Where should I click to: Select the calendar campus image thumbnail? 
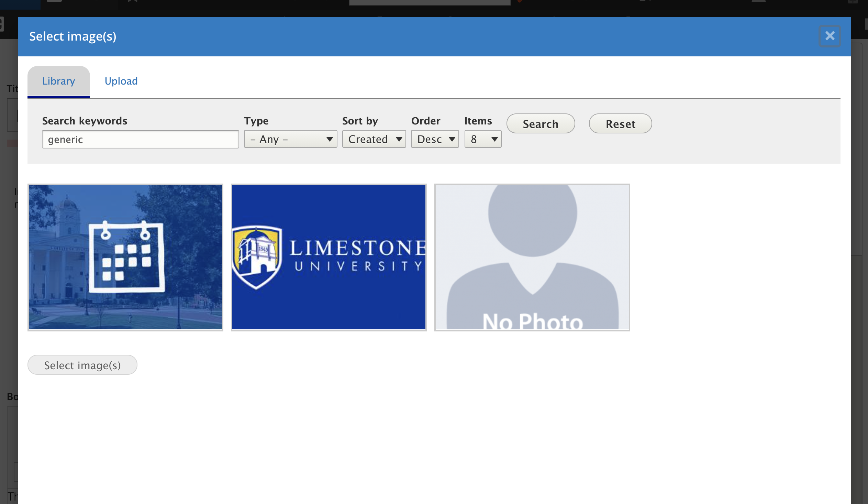[125, 258]
